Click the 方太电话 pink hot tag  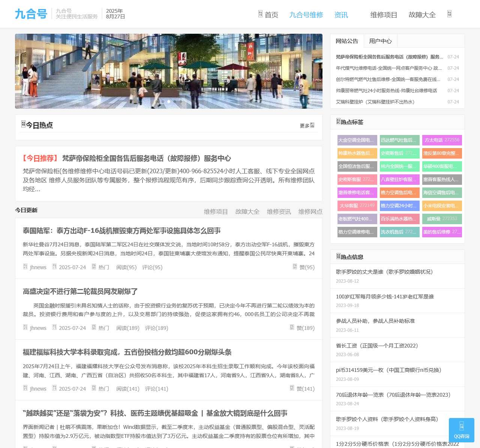[x=442, y=140]
